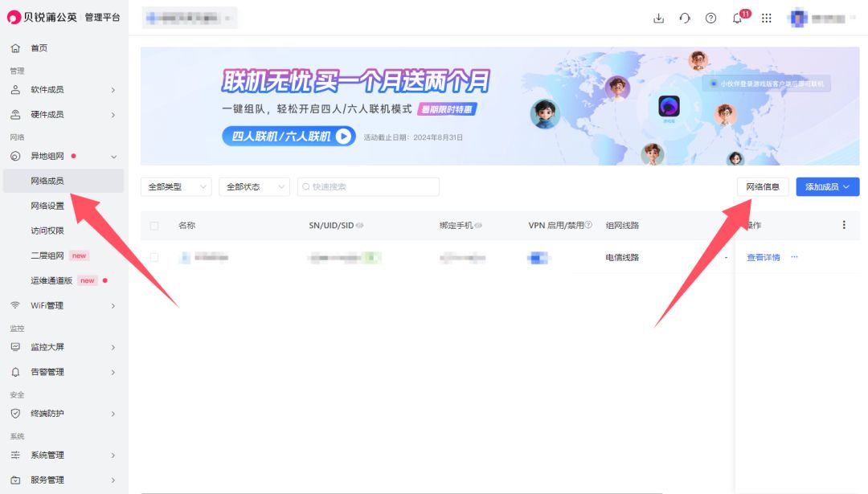Select 网络成员 submenu item

[63, 181]
